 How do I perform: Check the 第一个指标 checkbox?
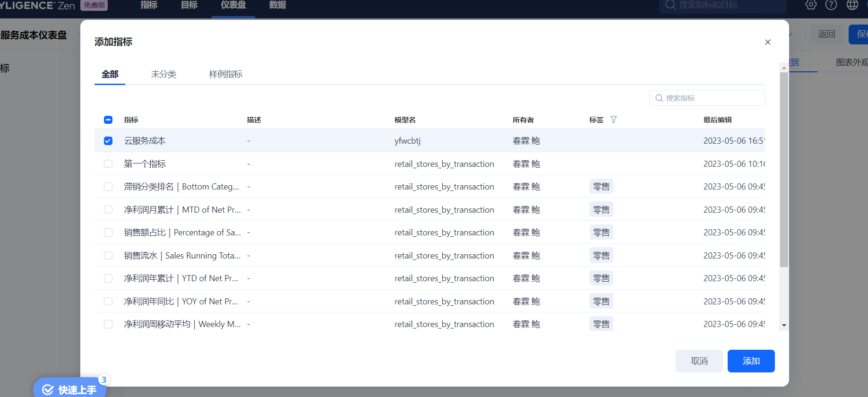108,164
